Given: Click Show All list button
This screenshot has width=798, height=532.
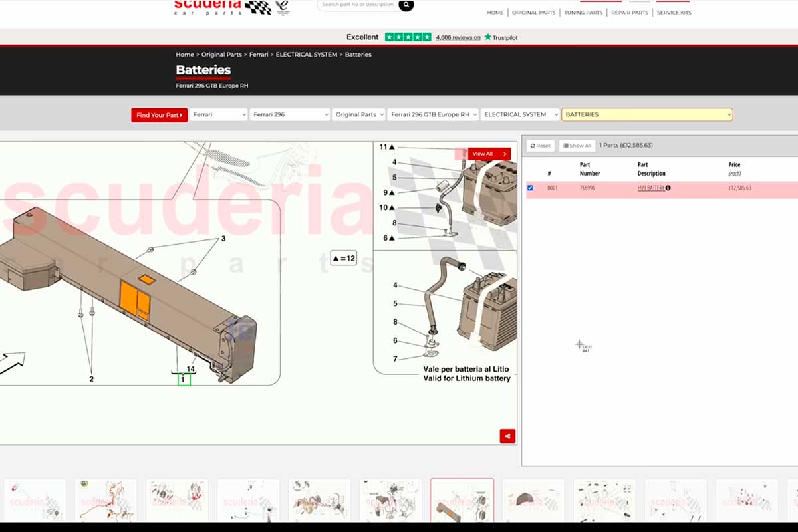Looking at the screenshot, I should (x=576, y=146).
